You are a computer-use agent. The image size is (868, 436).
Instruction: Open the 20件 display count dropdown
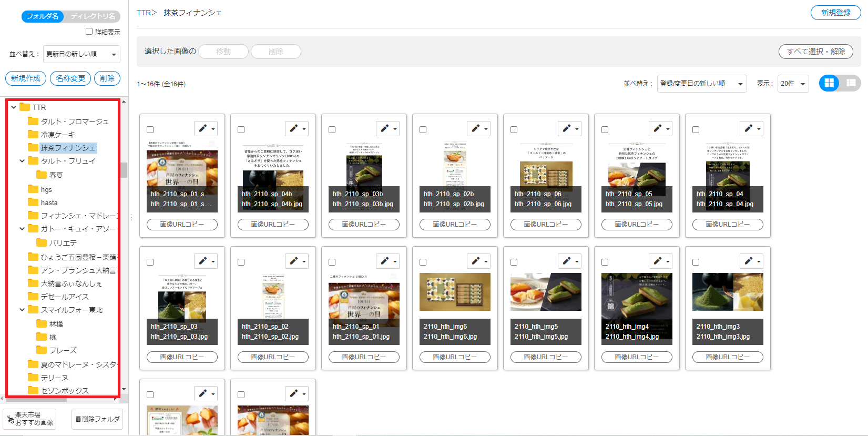point(793,84)
